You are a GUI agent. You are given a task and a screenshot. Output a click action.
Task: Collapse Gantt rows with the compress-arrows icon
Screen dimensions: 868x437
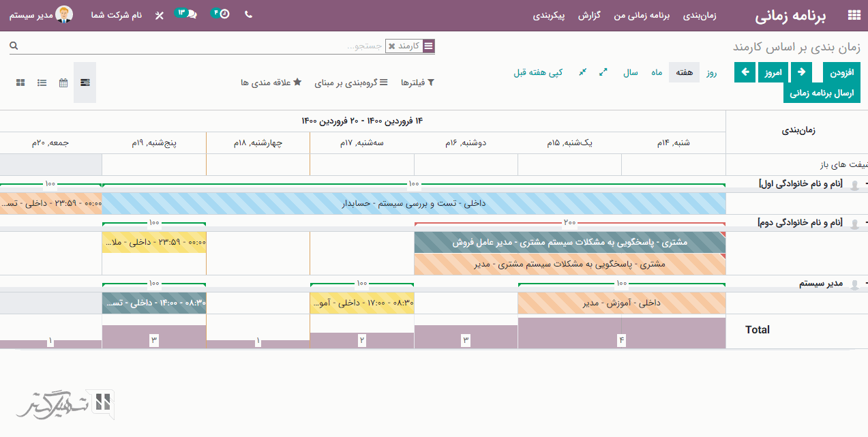582,72
